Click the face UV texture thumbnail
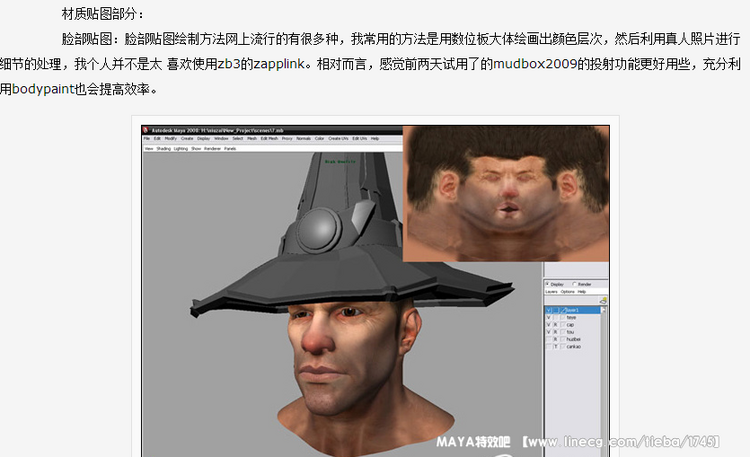 pos(506,193)
